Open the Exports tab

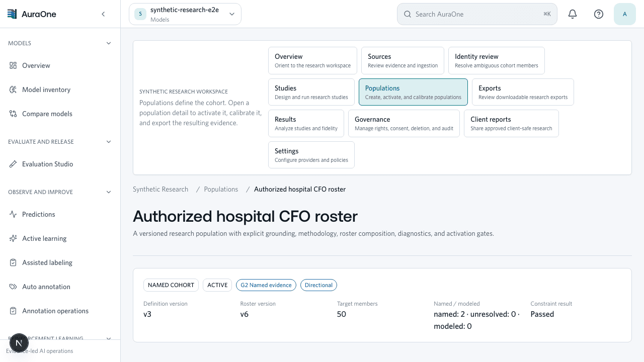(523, 92)
